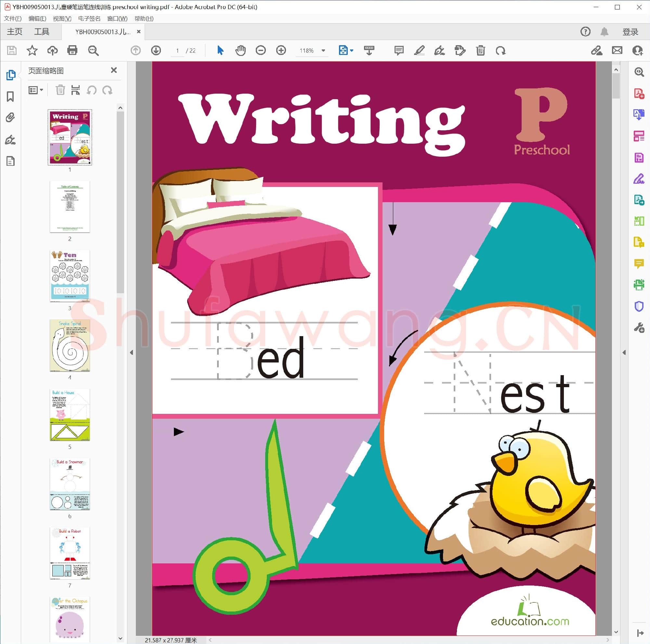Click the Zoom Out icon

(x=261, y=50)
